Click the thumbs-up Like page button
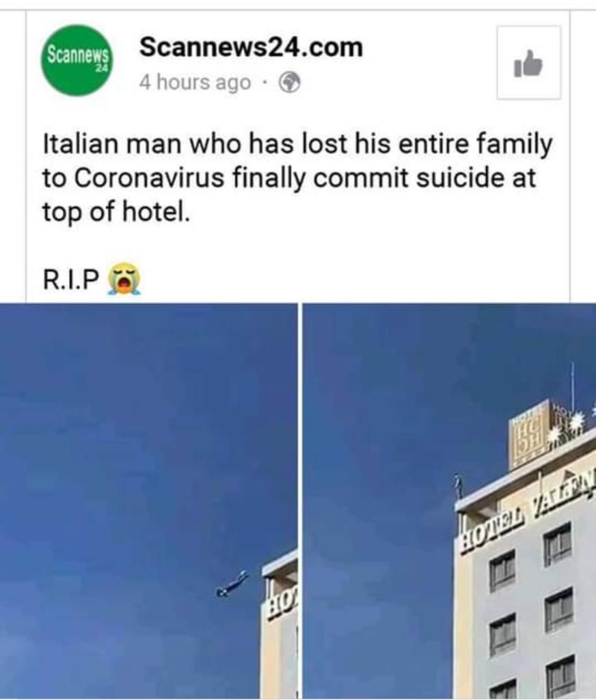Screen dimensions: 596x700 click(528, 62)
